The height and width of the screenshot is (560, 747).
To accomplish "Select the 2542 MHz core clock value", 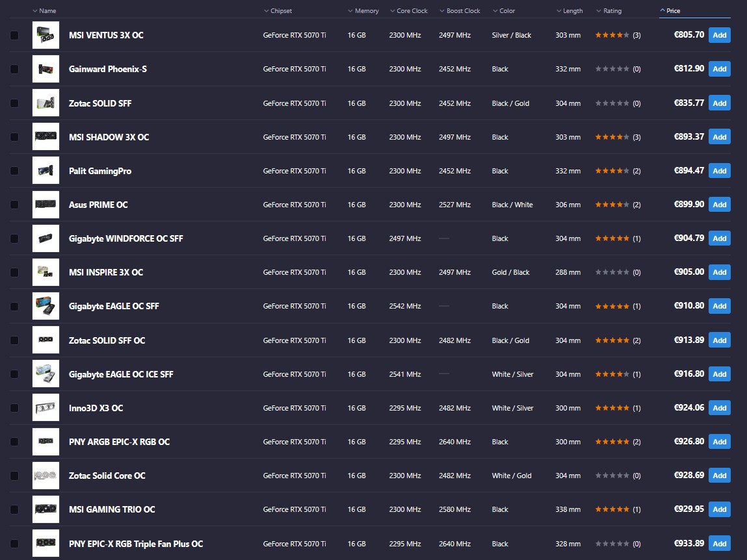I will pyautogui.click(x=405, y=306).
